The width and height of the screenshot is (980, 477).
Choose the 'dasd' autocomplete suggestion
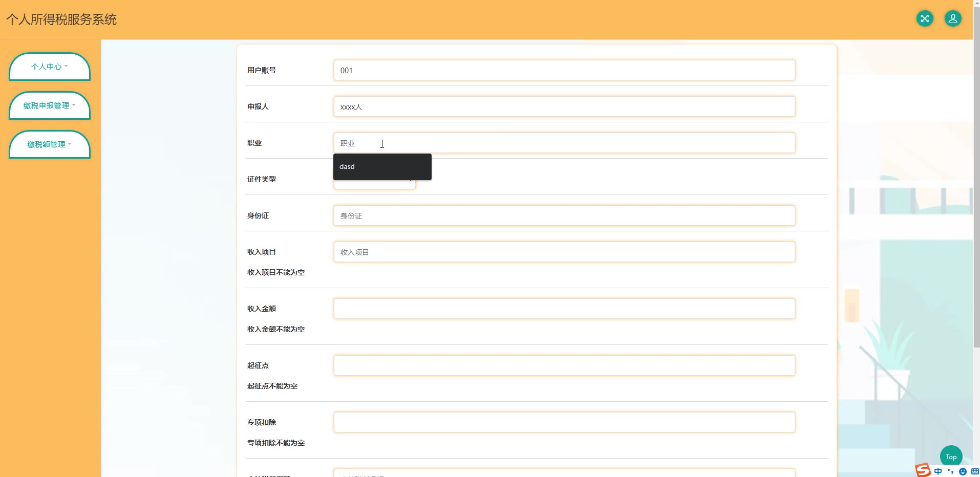pyautogui.click(x=382, y=167)
